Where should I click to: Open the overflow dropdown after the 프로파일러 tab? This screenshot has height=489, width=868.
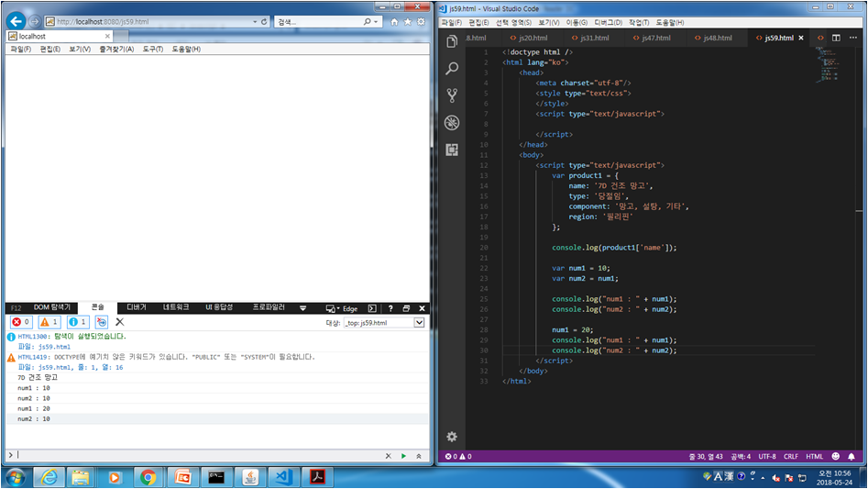pos(302,308)
